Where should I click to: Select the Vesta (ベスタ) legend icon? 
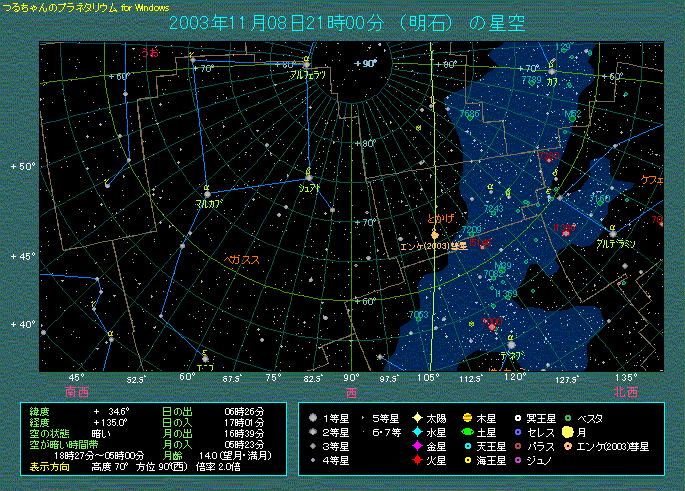point(567,417)
